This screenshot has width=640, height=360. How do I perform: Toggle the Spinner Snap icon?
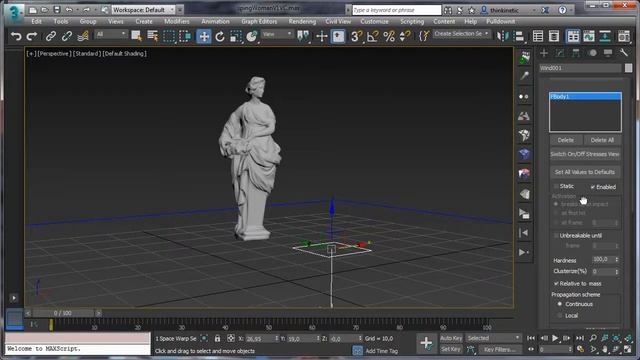pyautogui.click(x=404, y=36)
